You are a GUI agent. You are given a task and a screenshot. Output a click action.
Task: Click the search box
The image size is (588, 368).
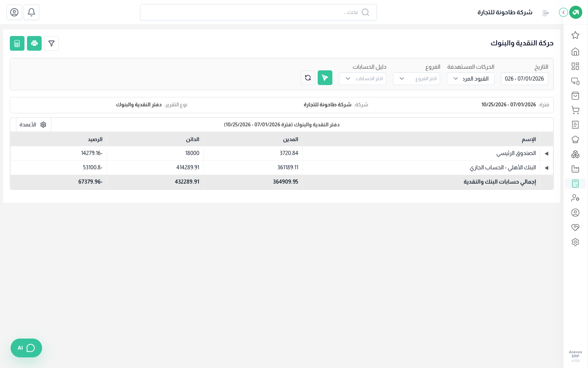click(258, 12)
